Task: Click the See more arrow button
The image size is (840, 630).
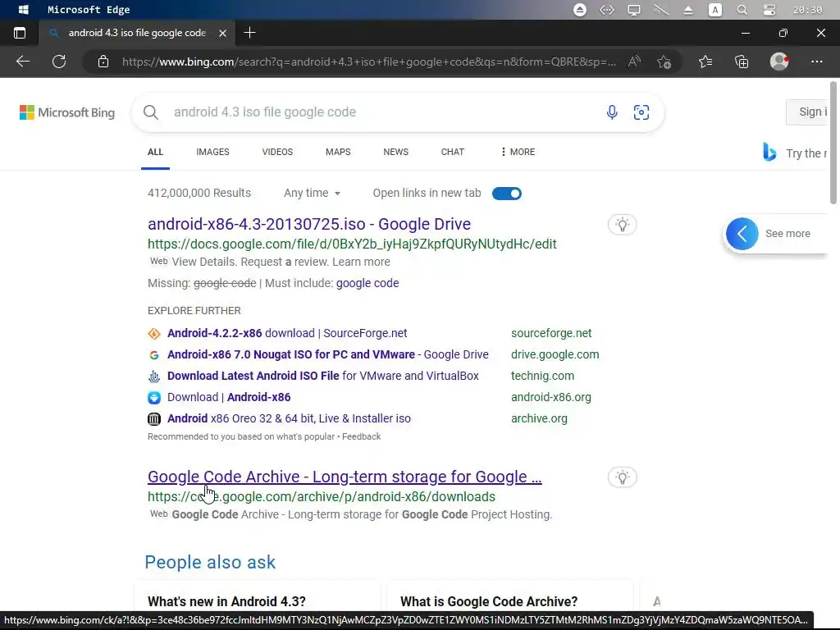Action: pyautogui.click(x=742, y=234)
